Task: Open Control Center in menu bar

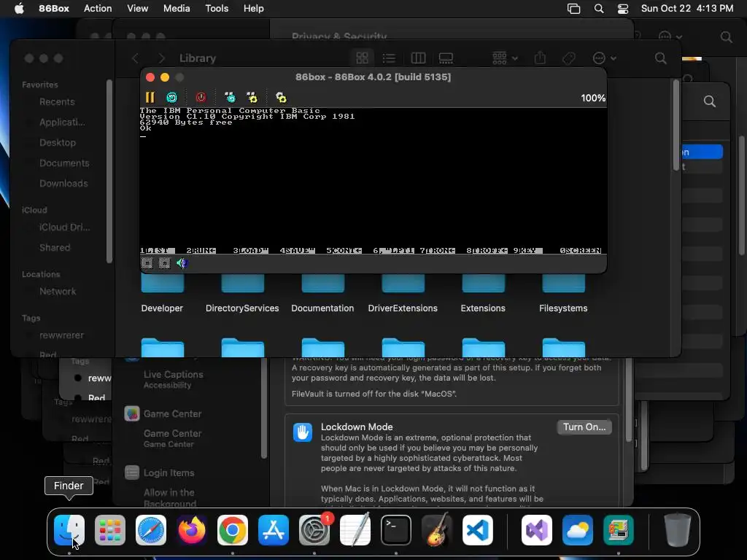Action: [623, 9]
